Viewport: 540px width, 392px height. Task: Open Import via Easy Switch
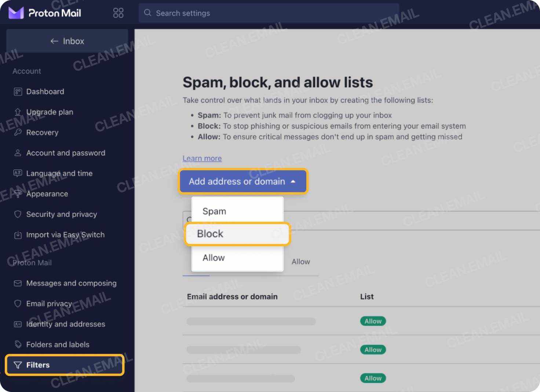65,235
